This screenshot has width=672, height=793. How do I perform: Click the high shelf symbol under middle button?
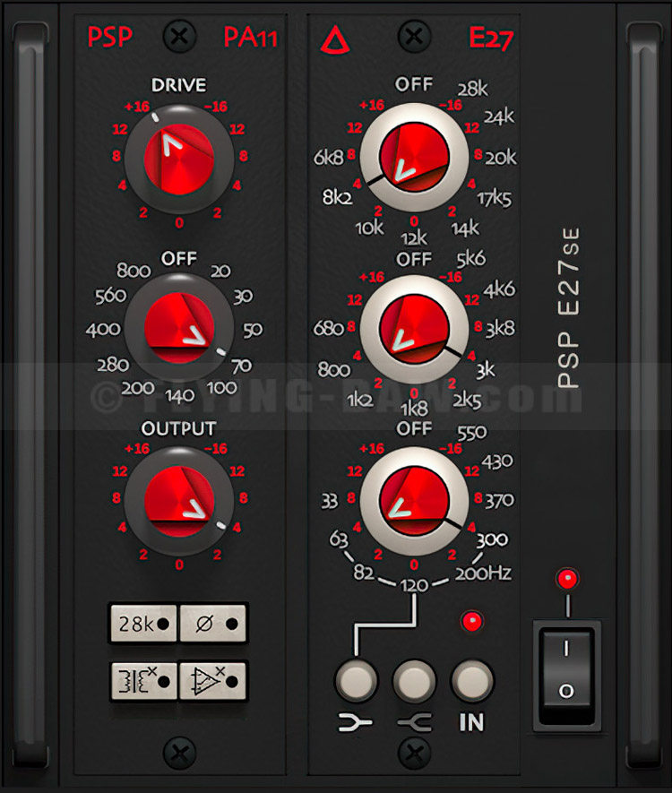(x=415, y=723)
